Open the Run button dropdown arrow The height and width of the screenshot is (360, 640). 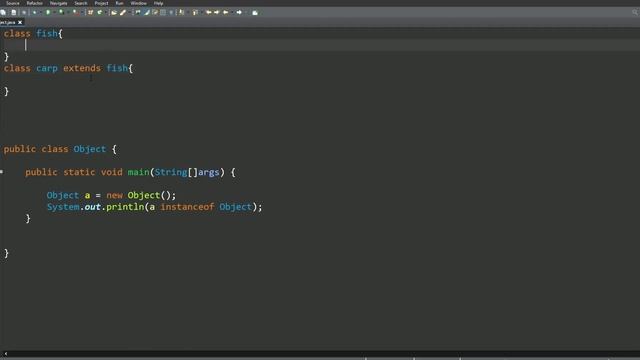click(x=54, y=12)
